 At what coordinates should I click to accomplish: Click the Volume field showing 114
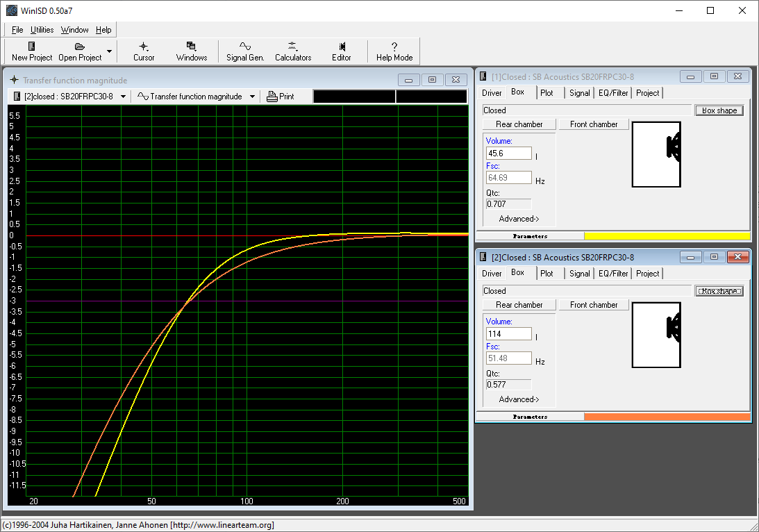[x=509, y=334]
